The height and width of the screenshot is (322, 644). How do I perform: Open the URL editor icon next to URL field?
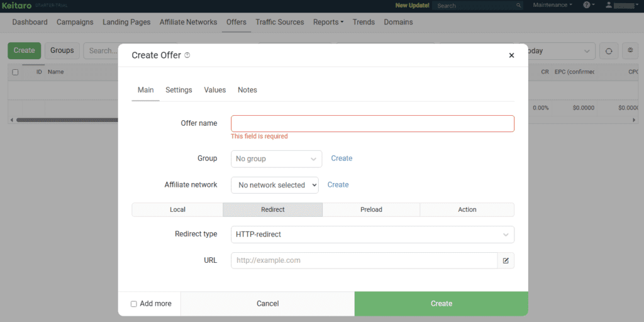click(506, 260)
